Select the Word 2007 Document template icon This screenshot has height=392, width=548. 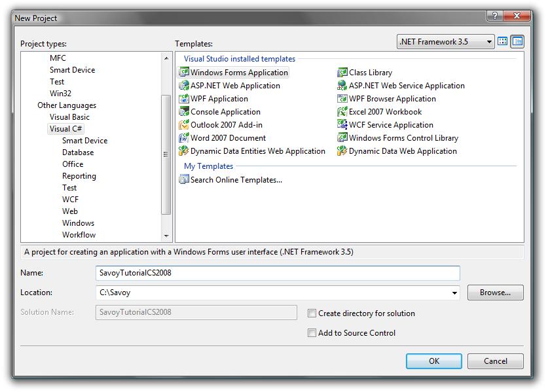point(184,137)
